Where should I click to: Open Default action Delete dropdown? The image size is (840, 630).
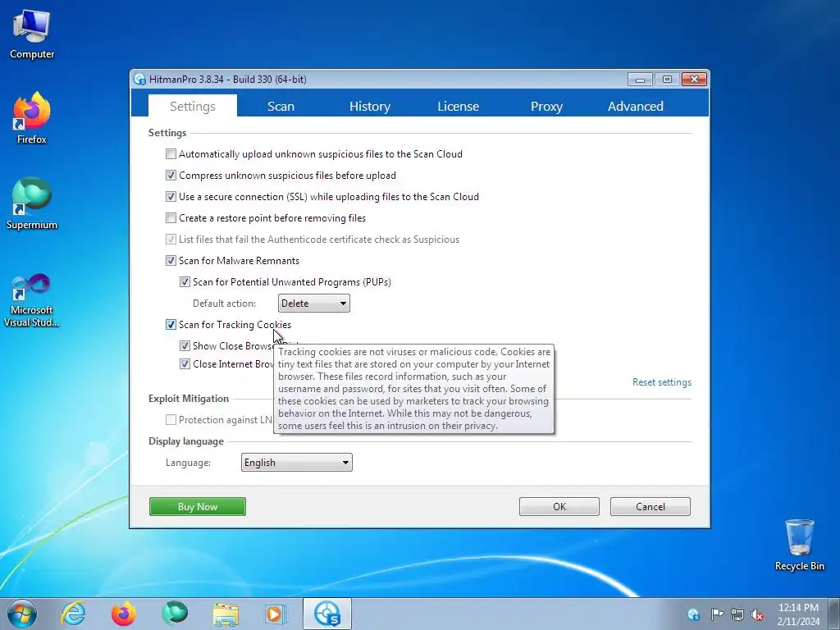(x=314, y=304)
